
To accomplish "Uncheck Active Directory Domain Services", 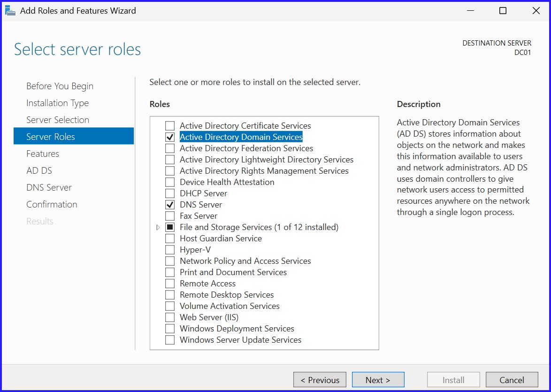I will point(170,137).
